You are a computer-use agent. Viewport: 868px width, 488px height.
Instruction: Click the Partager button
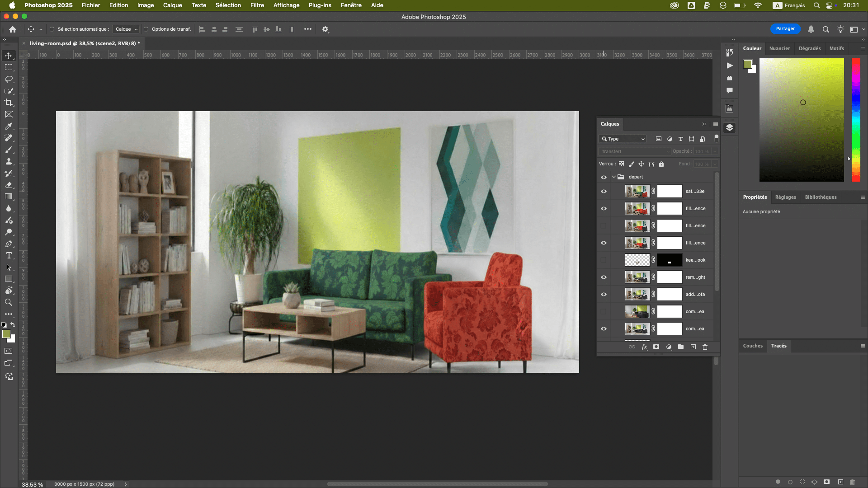point(785,29)
